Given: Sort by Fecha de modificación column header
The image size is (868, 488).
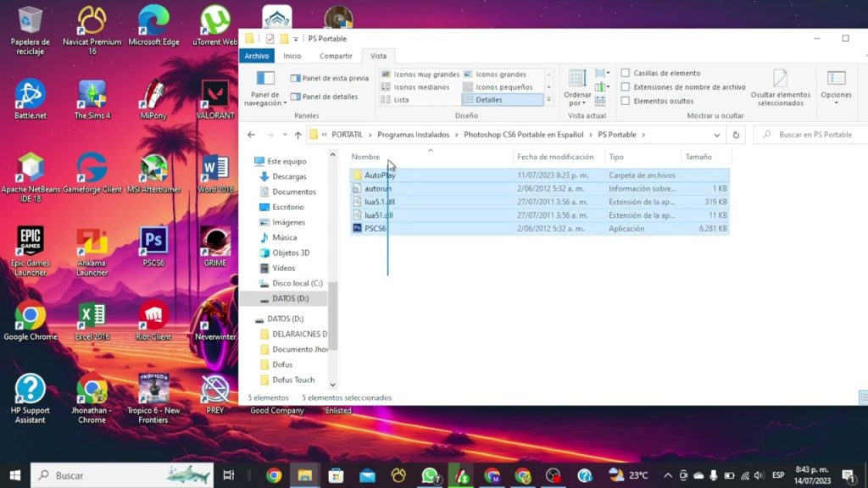Looking at the screenshot, I should pyautogui.click(x=555, y=157).
